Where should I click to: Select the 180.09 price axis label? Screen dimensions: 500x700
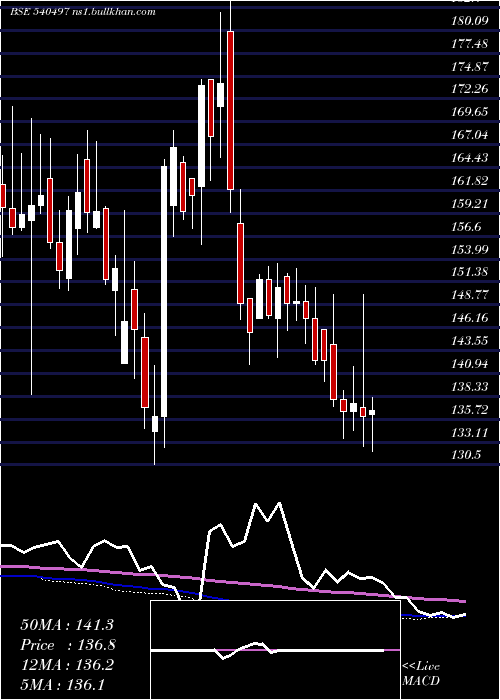471,20
